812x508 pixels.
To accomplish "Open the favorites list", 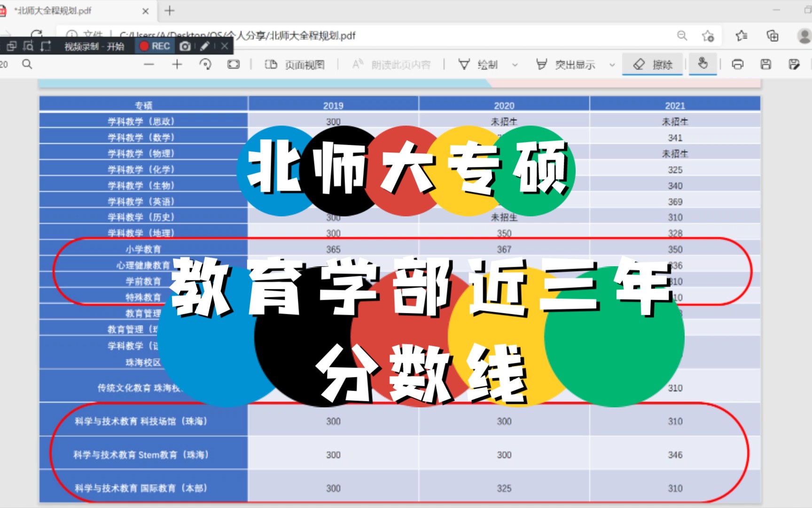I will point(742,36).
